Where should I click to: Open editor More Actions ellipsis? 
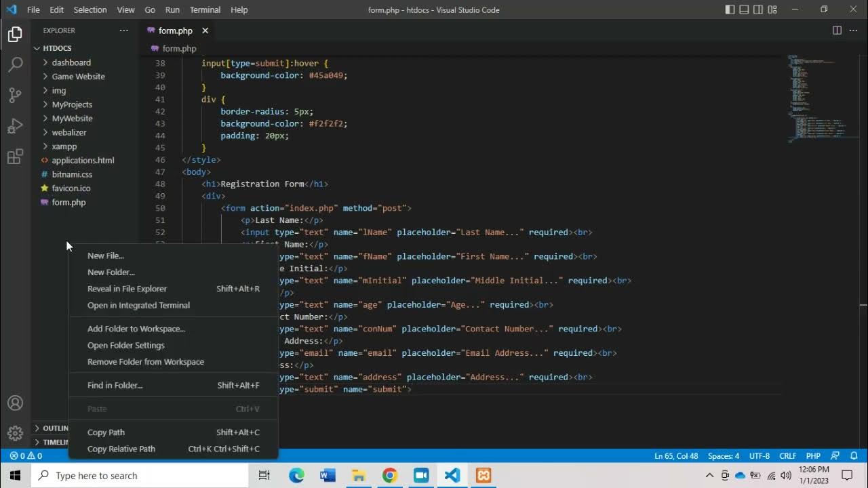[x=854, y=30]
